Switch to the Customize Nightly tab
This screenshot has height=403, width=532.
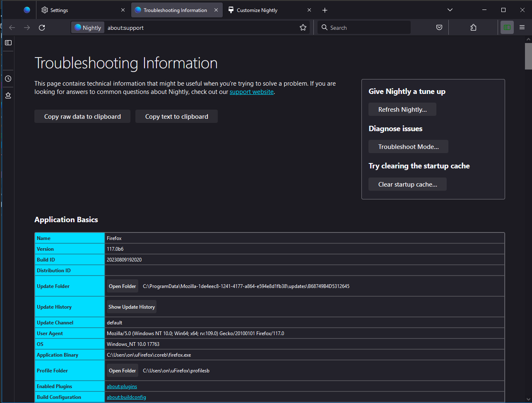tap(270, 10)
